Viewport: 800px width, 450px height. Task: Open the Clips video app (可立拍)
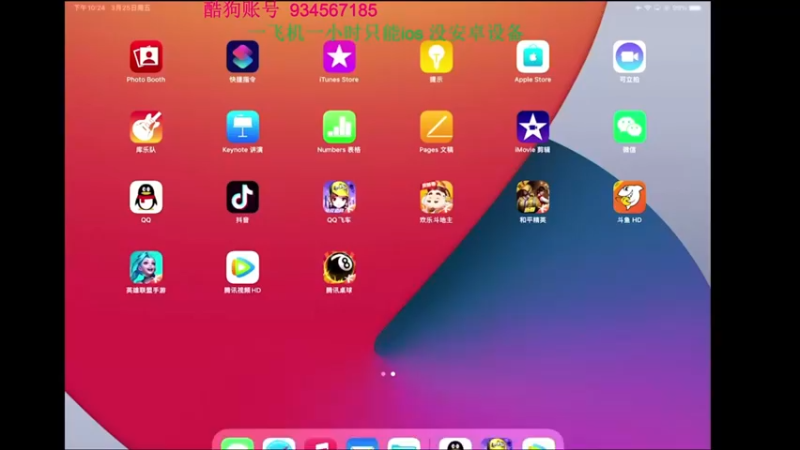point(629,57)
